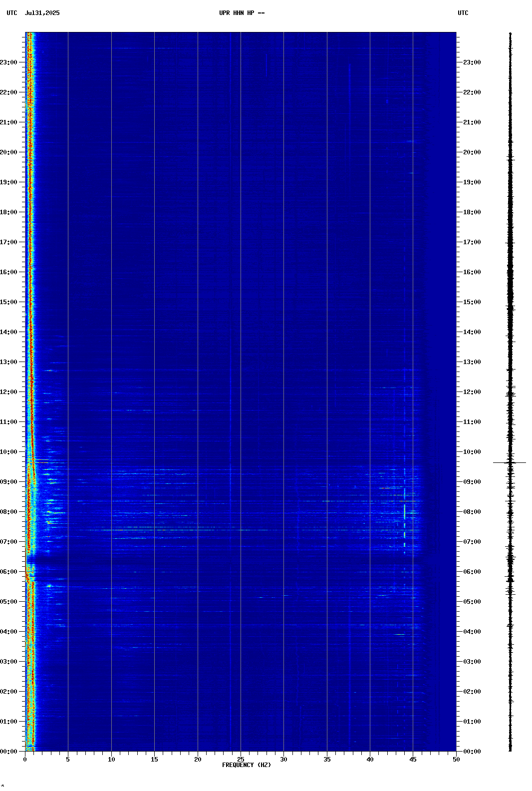The image size is (532, 791).
Task: Click the left axis 08:00 time label
Action: [x=8, y=512]
